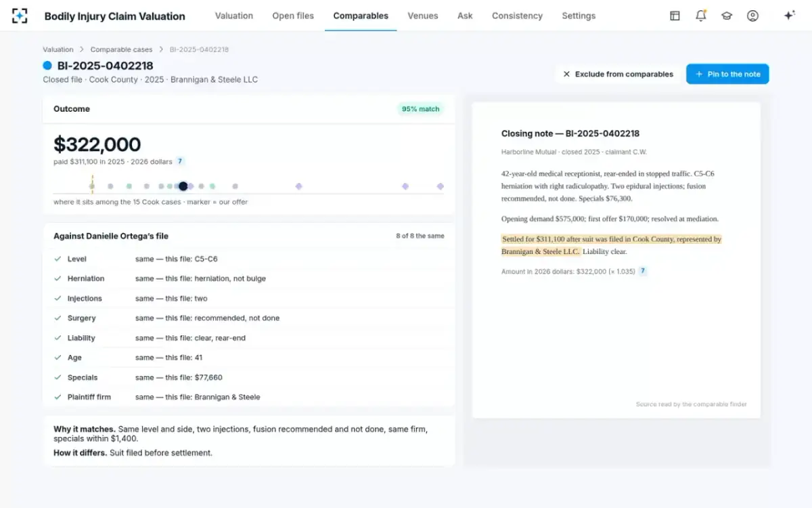Pin this case to the note
Viewport: 812px width, 508px height.
(x=727, y=74)
